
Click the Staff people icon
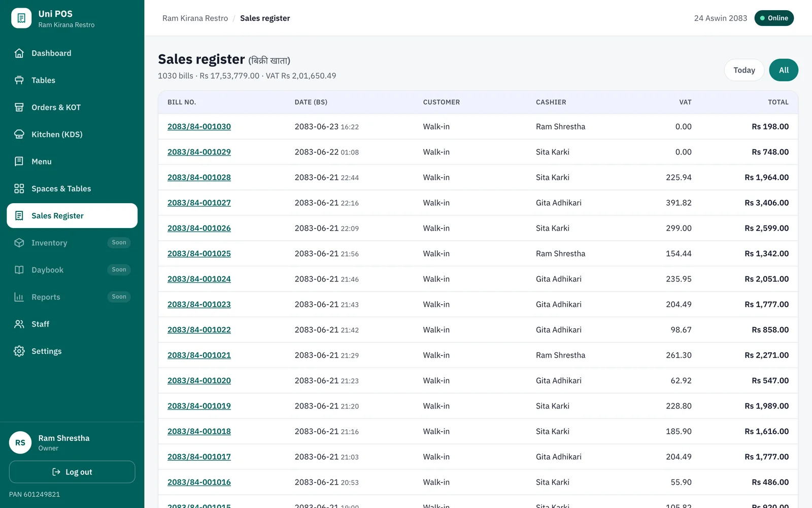click(19, 324)
